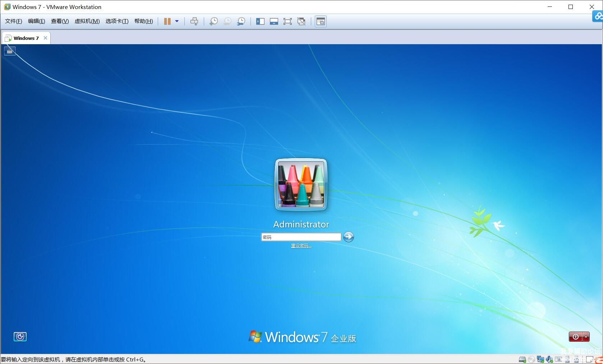
Task: Switch to Unity mode
Action: click(301, 21)
